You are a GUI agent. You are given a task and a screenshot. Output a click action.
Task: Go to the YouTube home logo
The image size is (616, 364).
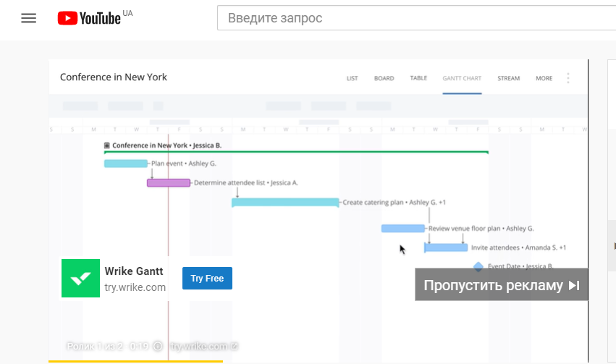pyautogui.click(x=89, y=18)
